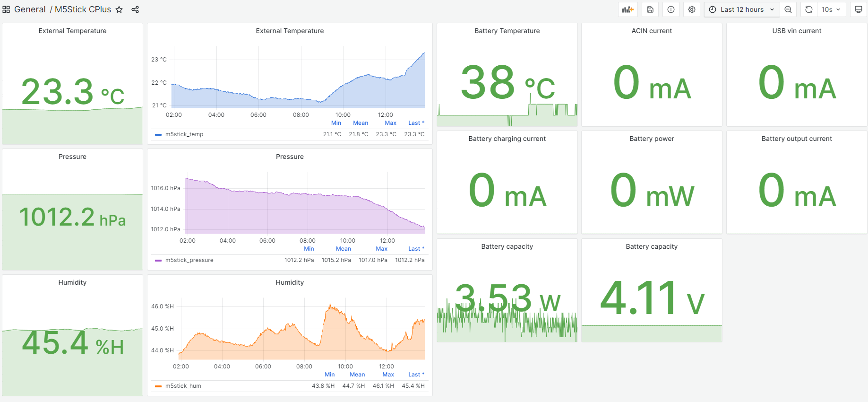868x402 pixels.
Task: Sort temperature legend by Min
Action: point(336,123)
